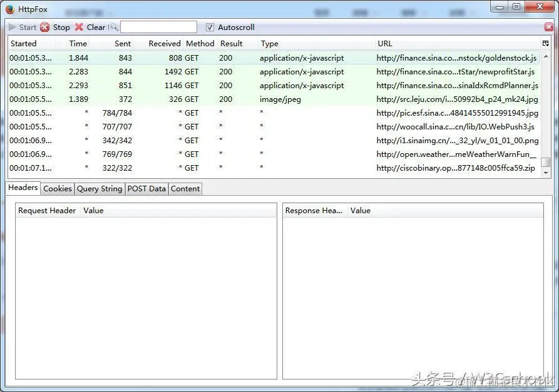Open the POST Data tab
Screen dimensions: 559x392
click(x=146, y=189)
